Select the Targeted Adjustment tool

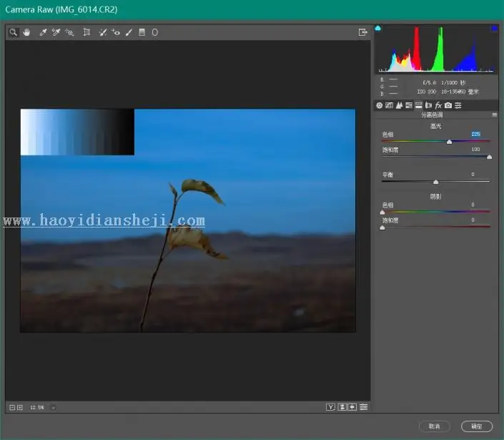point(69,32)
